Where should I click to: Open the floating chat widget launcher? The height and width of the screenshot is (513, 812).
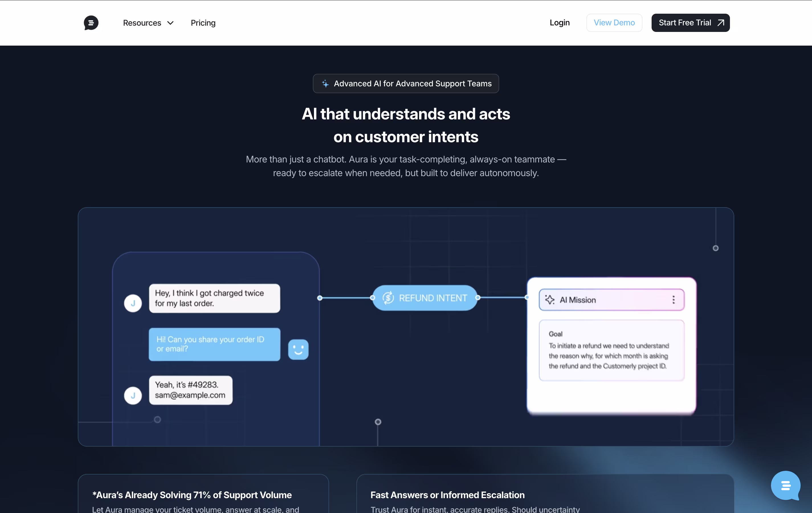point(785,485)
